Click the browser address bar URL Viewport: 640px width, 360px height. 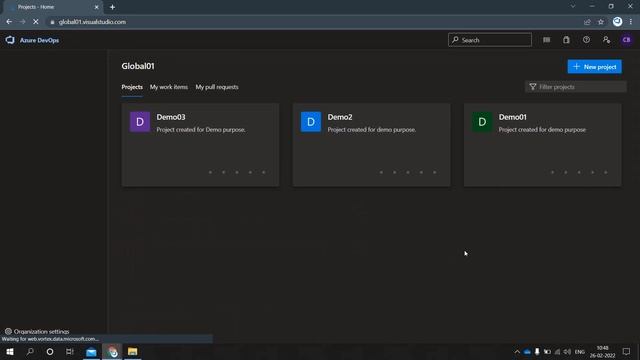(x=92, y=22)
